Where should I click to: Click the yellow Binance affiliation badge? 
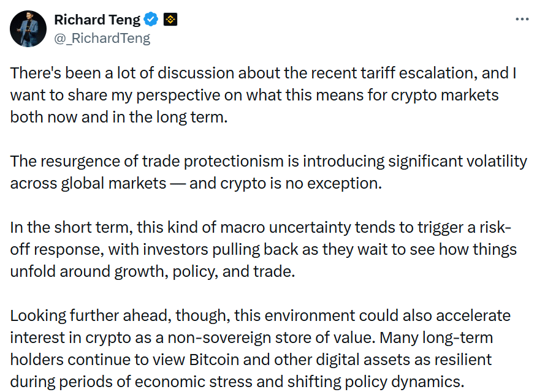[x=170, y=20]
